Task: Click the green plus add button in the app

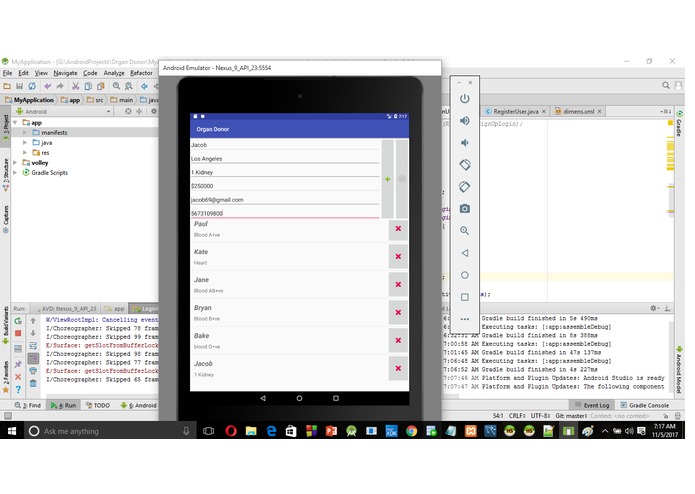Action: click(387, 179)
